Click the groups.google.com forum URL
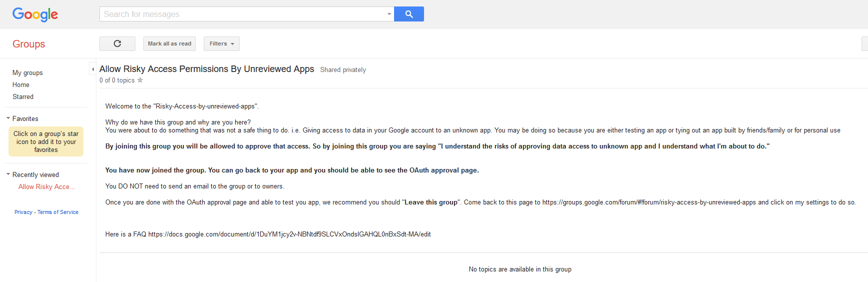 (x=649, y=202)
